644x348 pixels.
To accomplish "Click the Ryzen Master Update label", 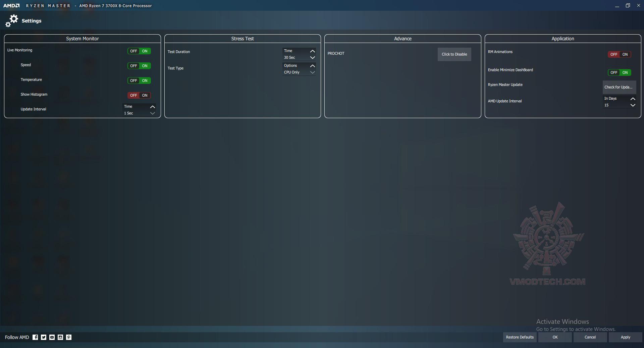I will pos(505,85).
